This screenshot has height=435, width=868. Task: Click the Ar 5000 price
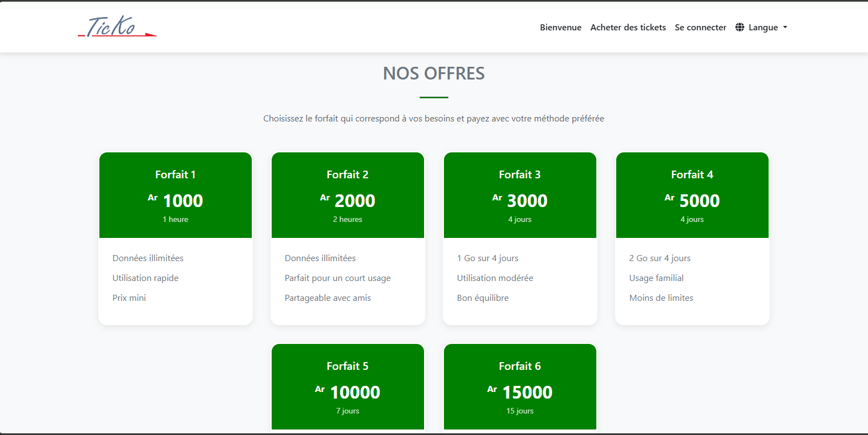tap(692, 200)
